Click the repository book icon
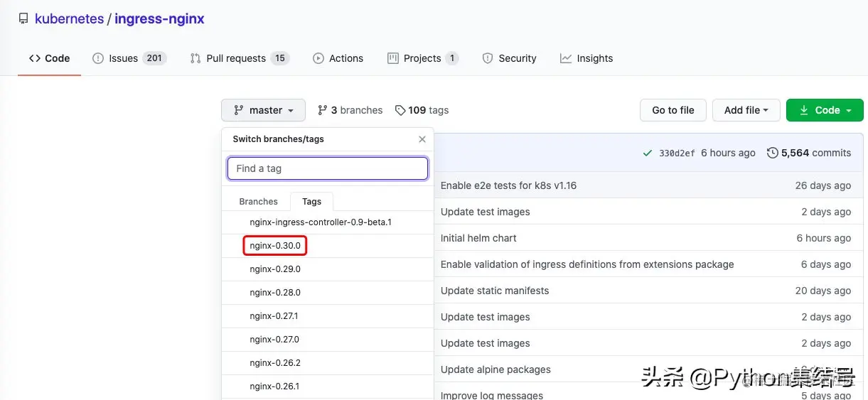868x400 pixels. [23, 19]
